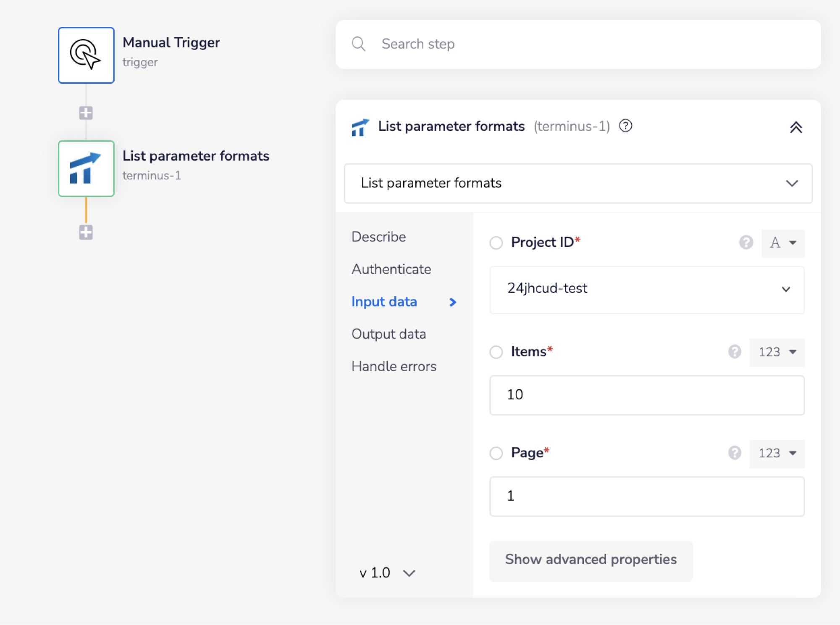Viewport: 840px width, 625px height.
Task: Select the Items radio button
Action: [496, 352]
